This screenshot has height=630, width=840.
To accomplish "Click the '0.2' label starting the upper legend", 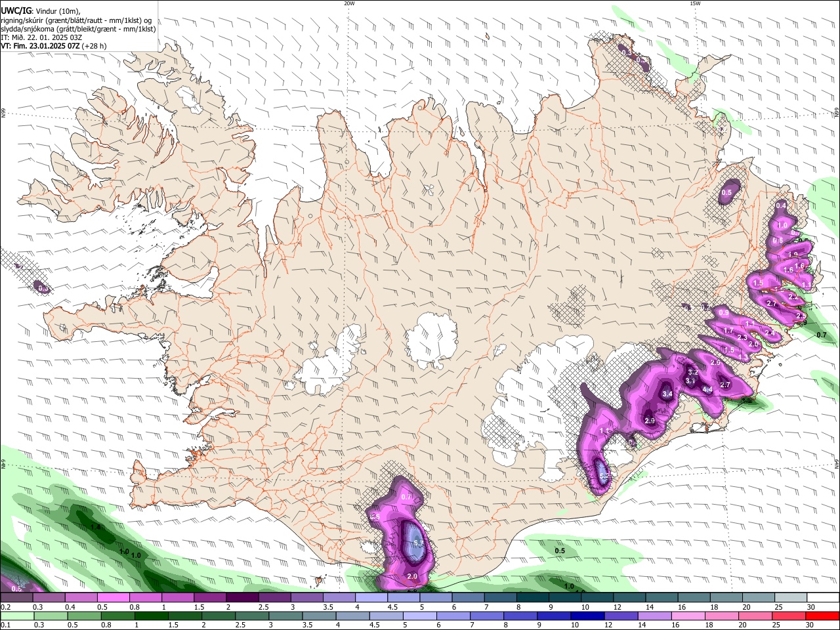I will 7,607.
